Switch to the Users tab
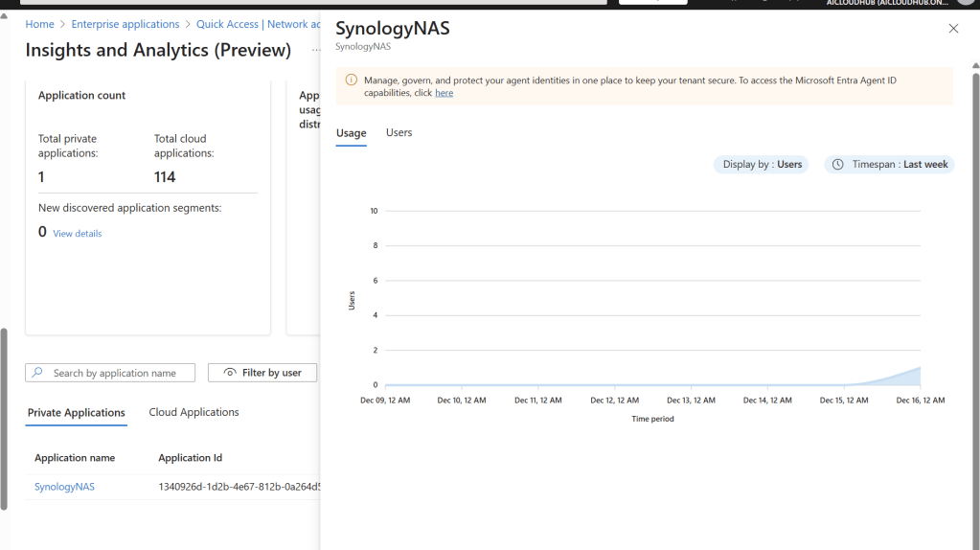 point(399,132)
